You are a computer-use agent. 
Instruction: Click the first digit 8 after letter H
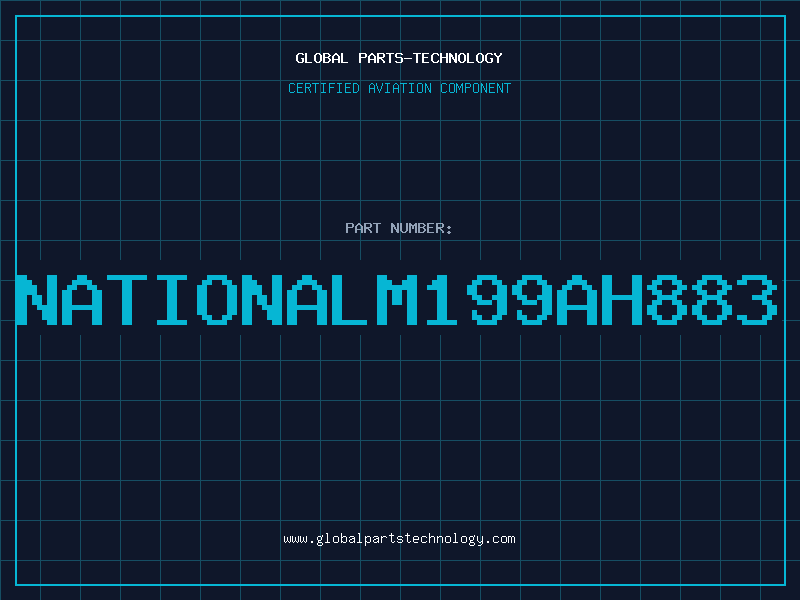(x=667, y=299)
